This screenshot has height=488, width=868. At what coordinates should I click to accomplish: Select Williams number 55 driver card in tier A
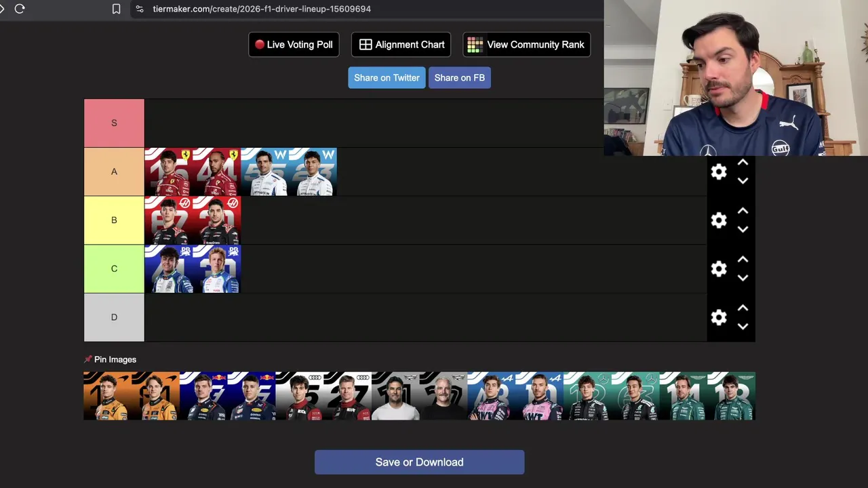(x=264, y=172)
